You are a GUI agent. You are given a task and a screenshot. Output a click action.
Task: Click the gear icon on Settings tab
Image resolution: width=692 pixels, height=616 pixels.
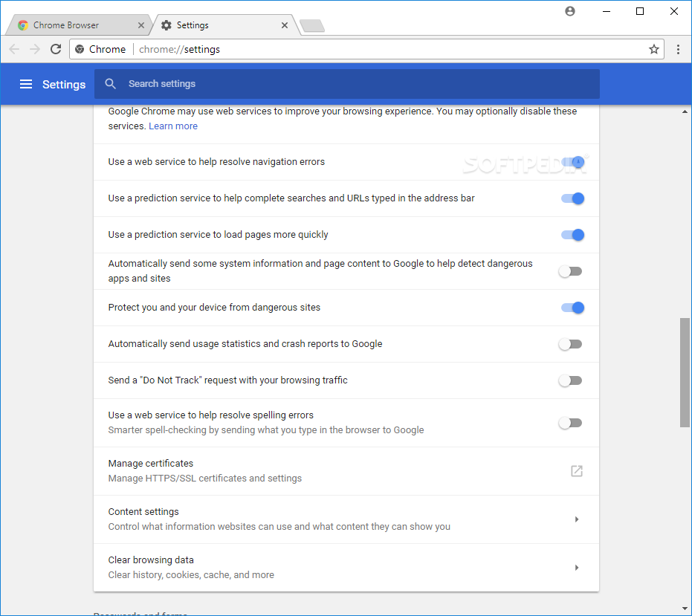point(166,25)
